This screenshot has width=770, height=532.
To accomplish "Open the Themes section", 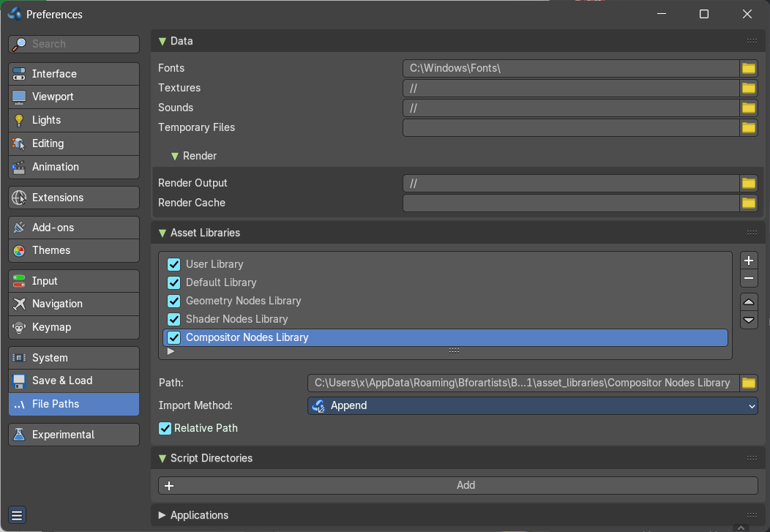I will click(x=74, y=251).
